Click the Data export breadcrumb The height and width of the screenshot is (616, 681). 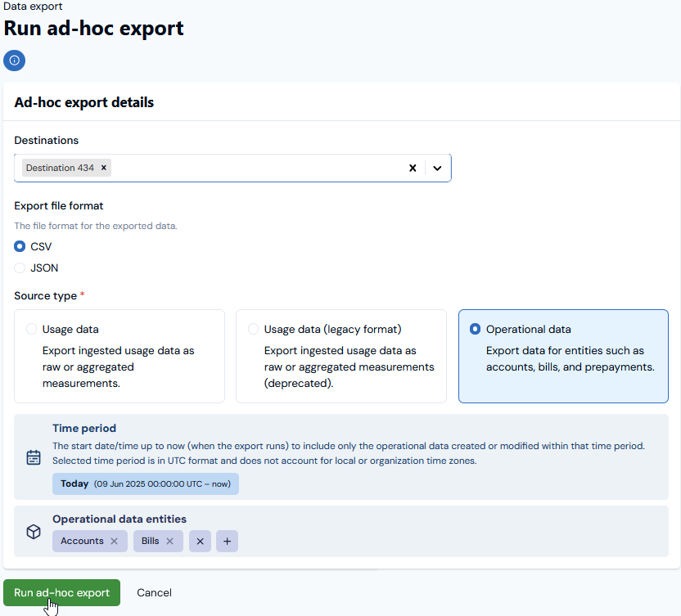click(33, 6)
